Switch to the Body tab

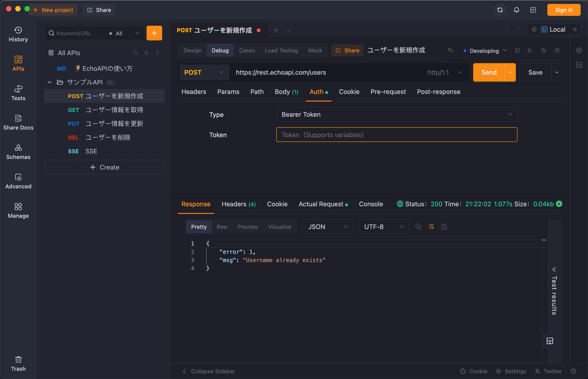[x=286, y=91]
